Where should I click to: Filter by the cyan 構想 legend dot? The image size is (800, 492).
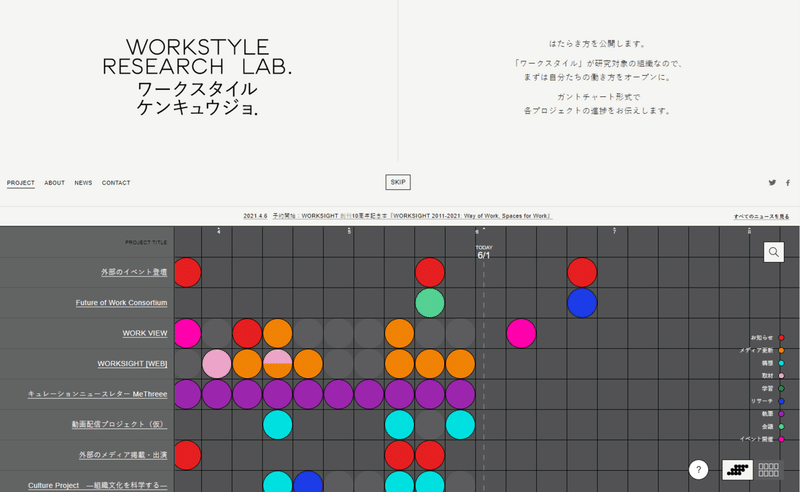tap(781, 363)
